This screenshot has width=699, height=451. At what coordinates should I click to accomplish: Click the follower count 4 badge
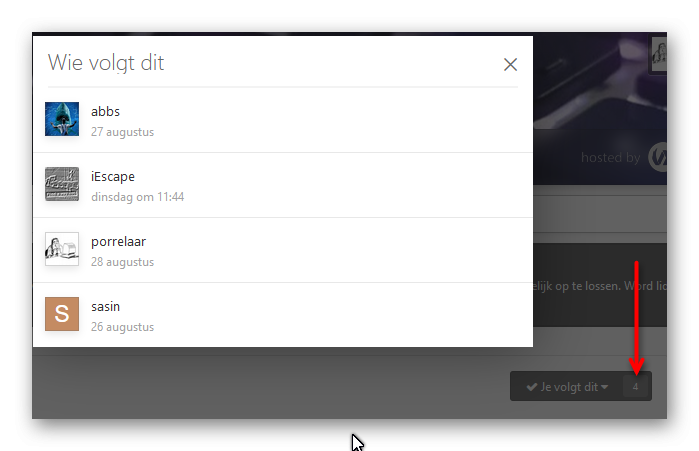[x=635, y=387]
